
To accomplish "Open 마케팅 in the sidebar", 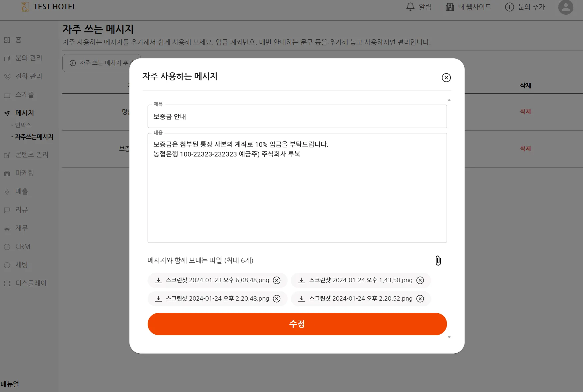I will point(25,173).
